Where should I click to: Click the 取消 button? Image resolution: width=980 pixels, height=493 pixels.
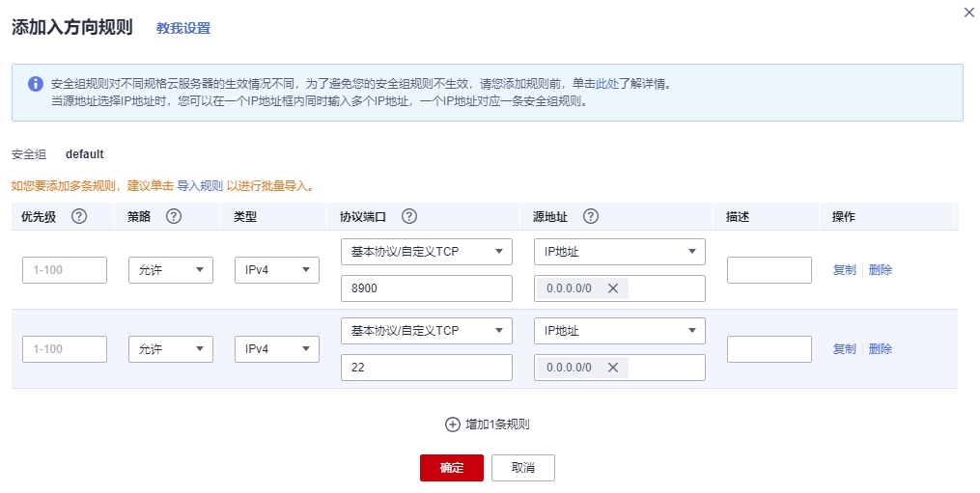(523, 467)
